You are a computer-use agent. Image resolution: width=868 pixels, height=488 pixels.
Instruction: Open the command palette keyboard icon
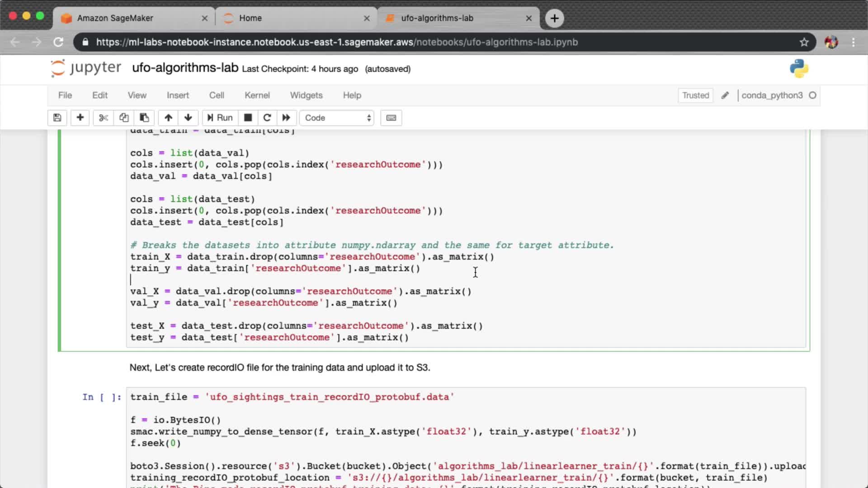pyautogui.click(x=391, y=118)
